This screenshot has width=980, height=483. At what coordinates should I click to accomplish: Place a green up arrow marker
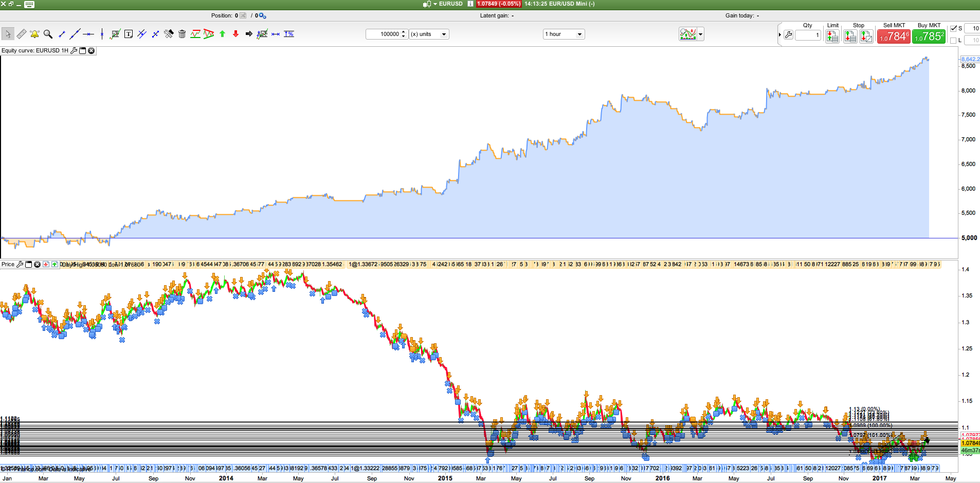point(222,34)
